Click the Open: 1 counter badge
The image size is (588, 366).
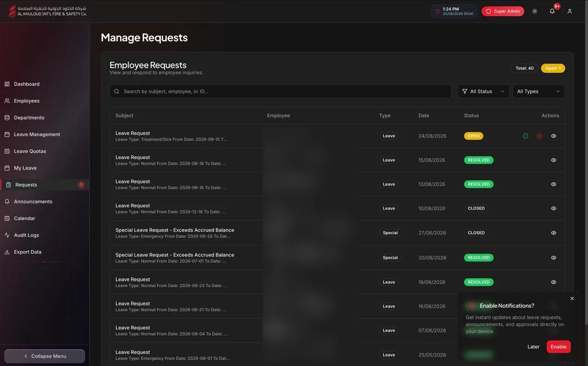[553, 68]
